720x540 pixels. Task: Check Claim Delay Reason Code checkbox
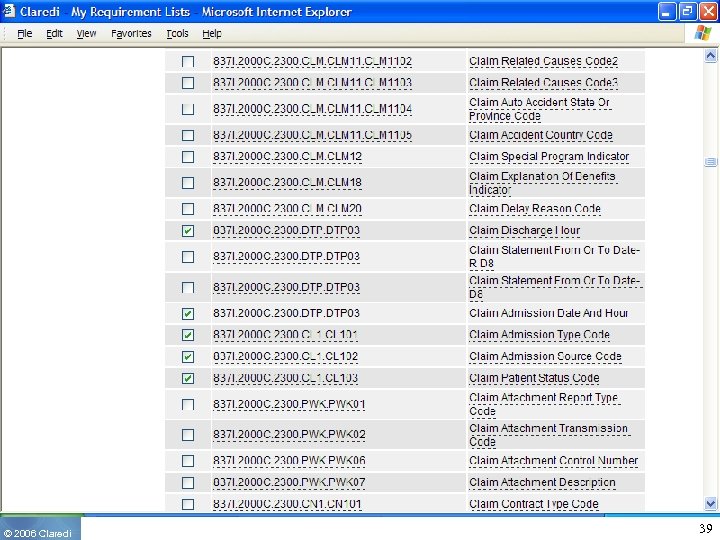coord(188,209)
